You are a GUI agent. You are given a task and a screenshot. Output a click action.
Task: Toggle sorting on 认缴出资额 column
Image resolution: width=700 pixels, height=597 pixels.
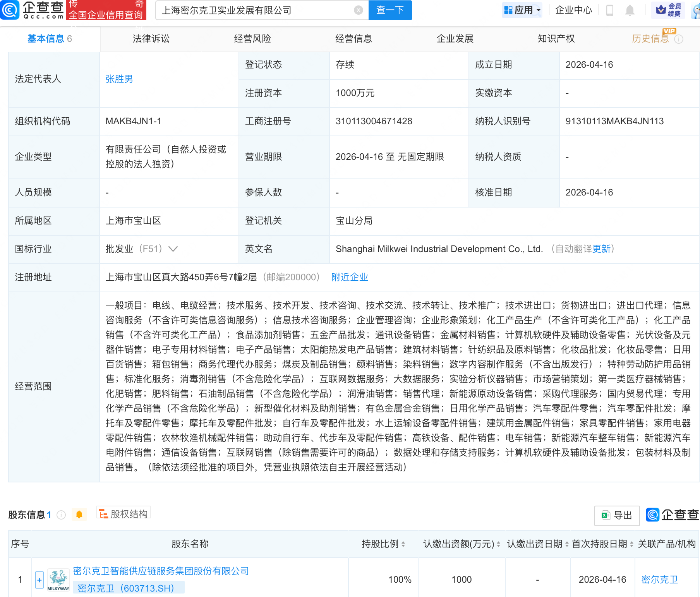499,544
